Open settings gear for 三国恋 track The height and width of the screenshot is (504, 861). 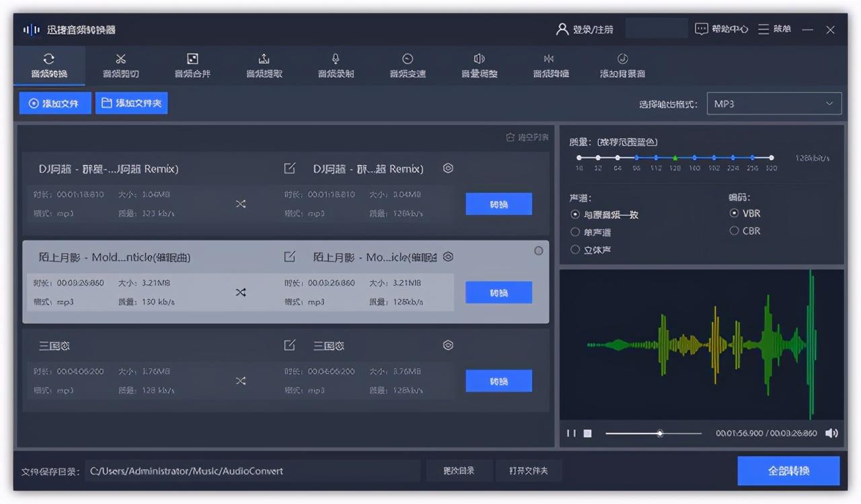click(x=448, y=345)
